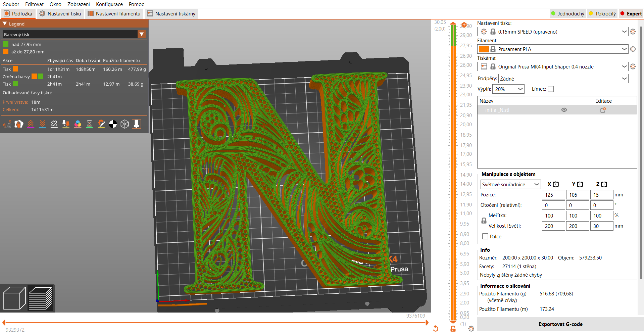
Task: Click orange Prusament PLA color swatch
Action: pos(484,49)
